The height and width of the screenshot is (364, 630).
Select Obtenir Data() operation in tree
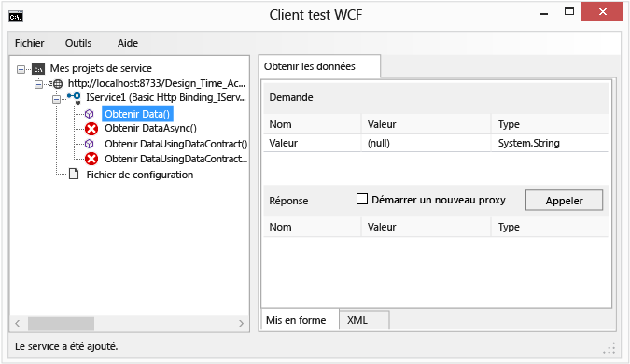[137, 114]
